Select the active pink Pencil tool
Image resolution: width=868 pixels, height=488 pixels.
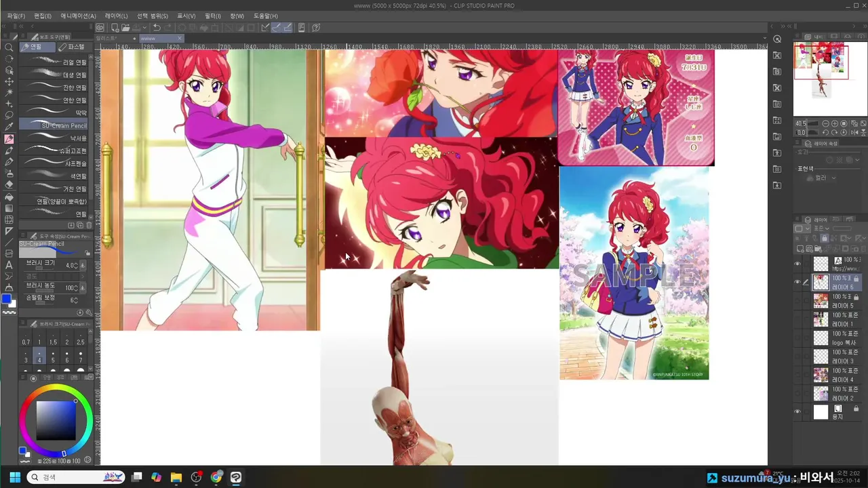(9, 139)
